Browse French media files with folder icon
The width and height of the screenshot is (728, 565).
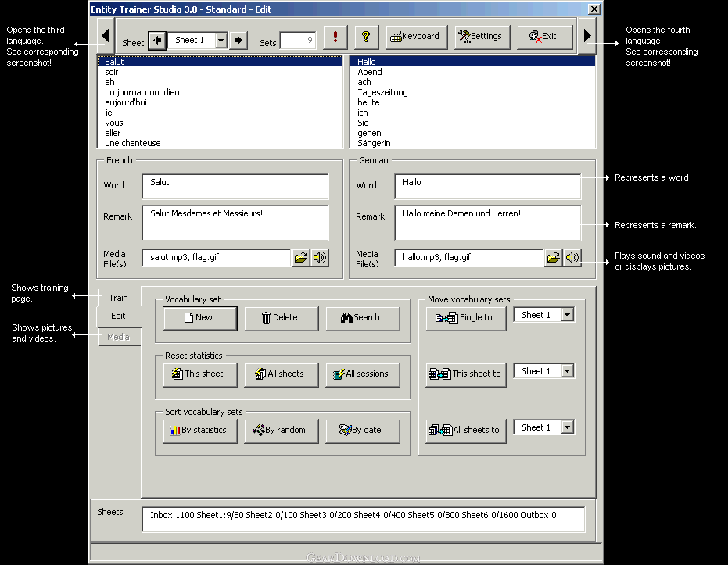pos(300,257)
